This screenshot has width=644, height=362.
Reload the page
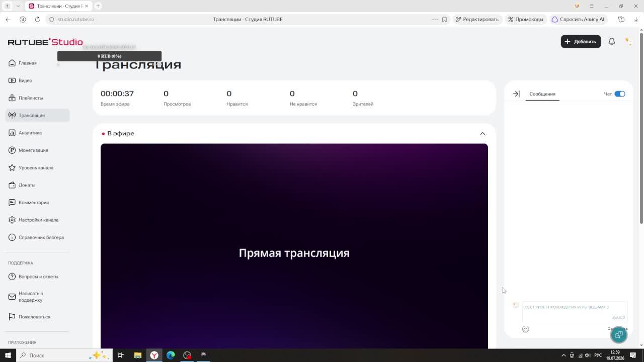tap(37, 19)
